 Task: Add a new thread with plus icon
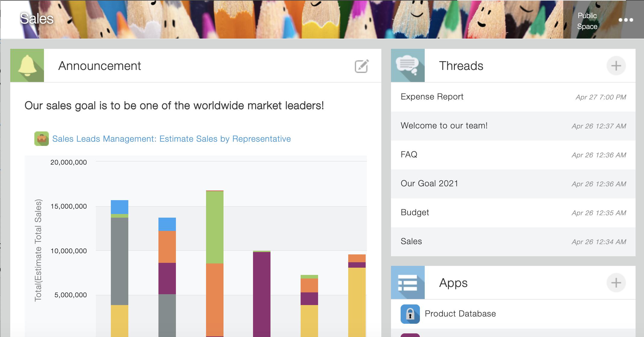click(616, 66)
